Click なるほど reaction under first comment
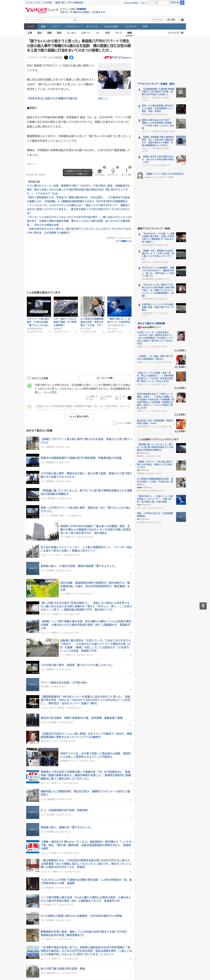This screenshot has width=210, height=980. point(106,398)
